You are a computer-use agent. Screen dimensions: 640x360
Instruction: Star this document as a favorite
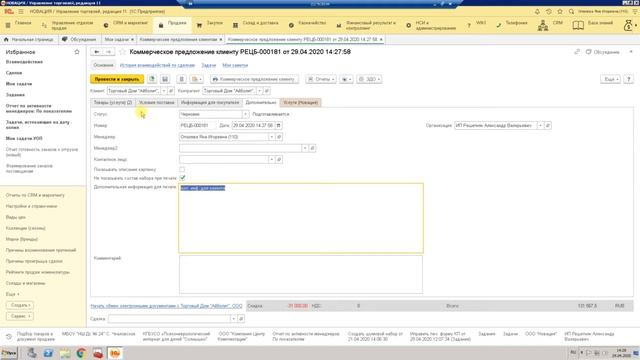(x=122, y=52)
